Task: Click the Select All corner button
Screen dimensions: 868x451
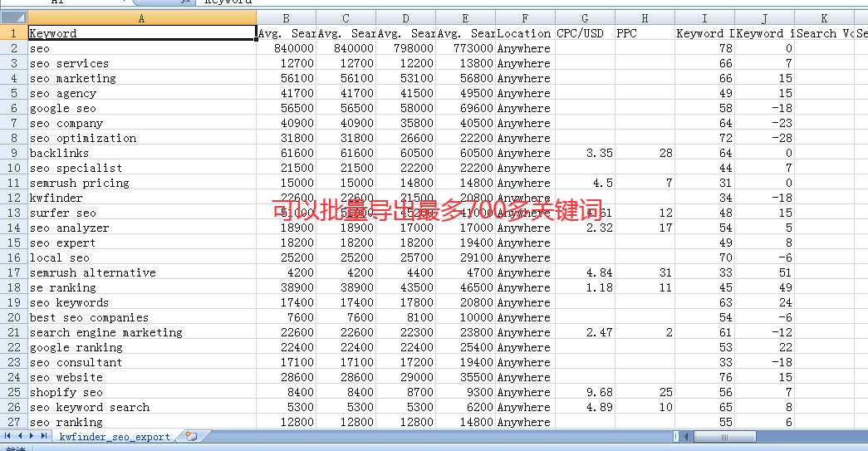Action: (14, 18)
